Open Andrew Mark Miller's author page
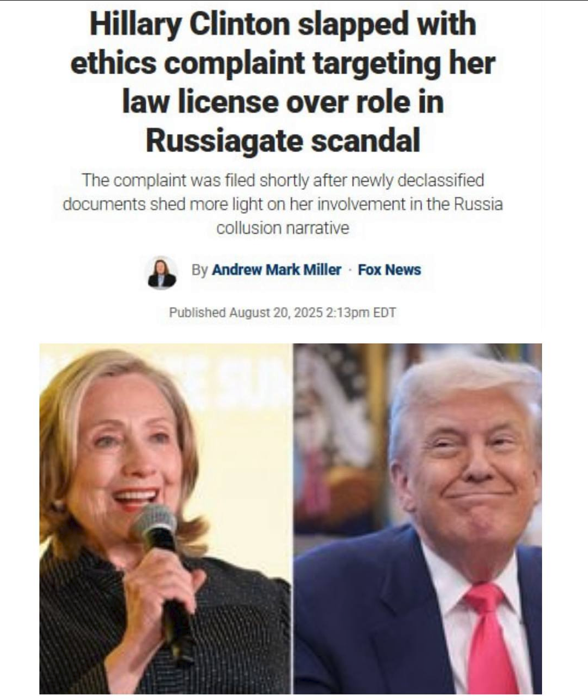Screen dimensions: 588x700 click(276, 270)
